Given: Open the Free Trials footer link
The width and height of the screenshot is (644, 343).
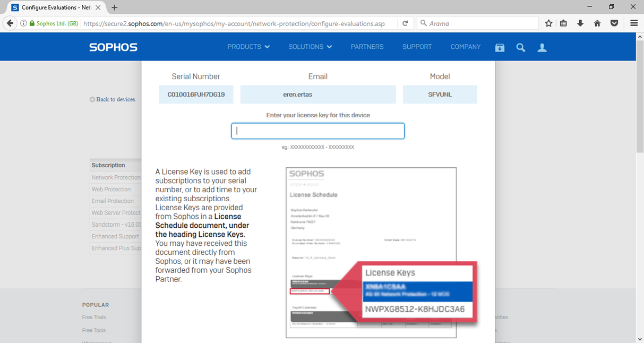Looking at the screenshot, I should [x=94, y=317].
